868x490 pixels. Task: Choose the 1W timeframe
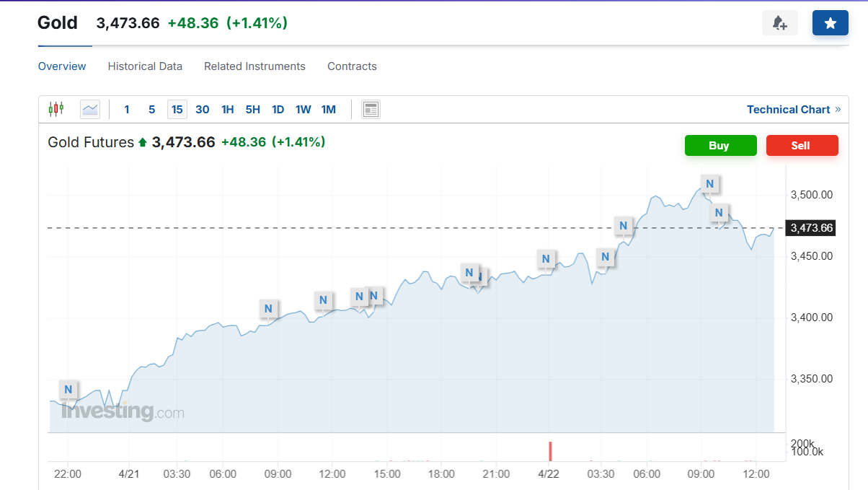click(x=303, y=110)
